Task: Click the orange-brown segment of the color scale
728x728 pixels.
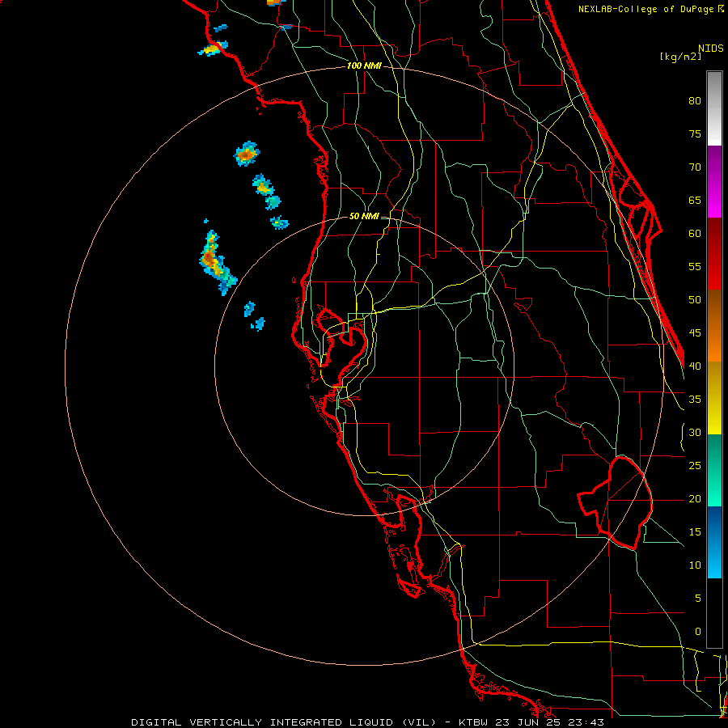Action: pos(714,326)
